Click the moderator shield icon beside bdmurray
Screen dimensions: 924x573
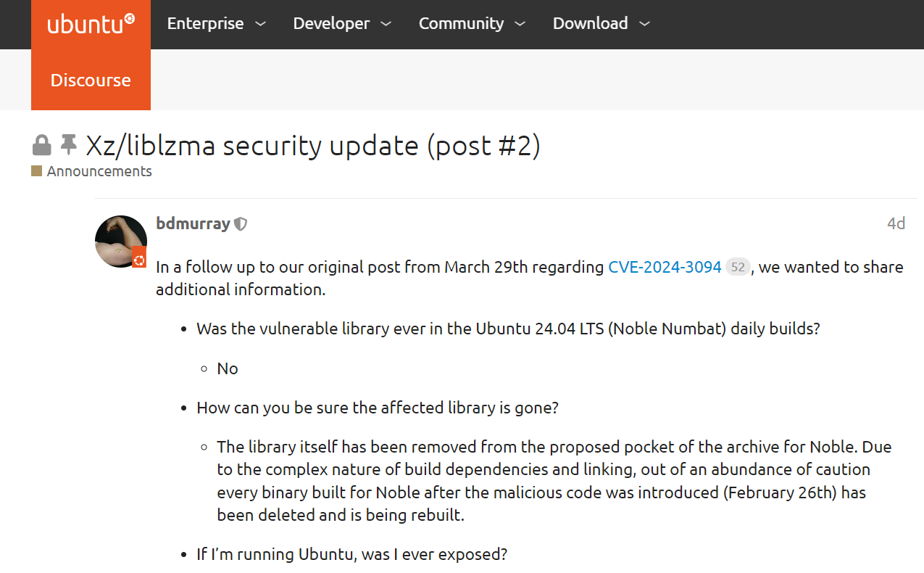241,224
